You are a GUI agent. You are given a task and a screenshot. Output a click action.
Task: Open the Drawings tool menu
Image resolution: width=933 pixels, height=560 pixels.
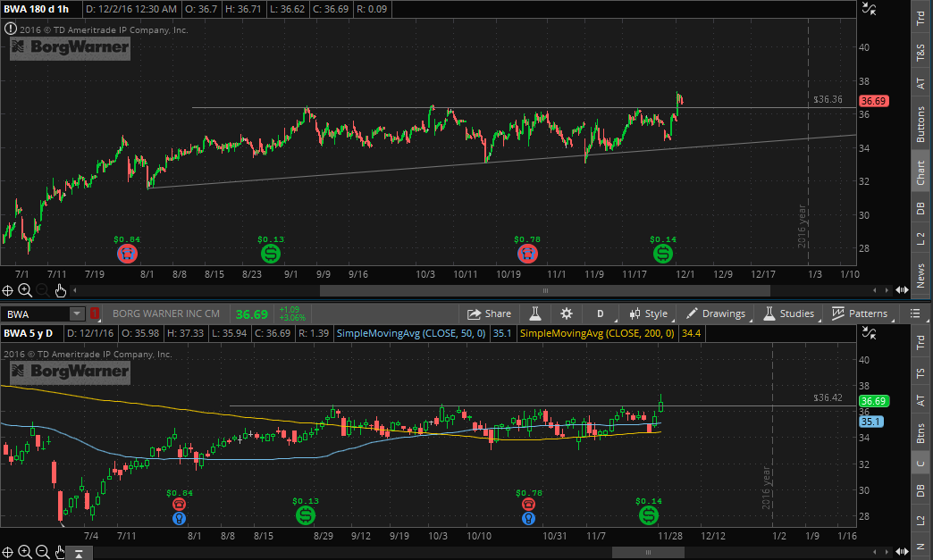tap(715, 313)
